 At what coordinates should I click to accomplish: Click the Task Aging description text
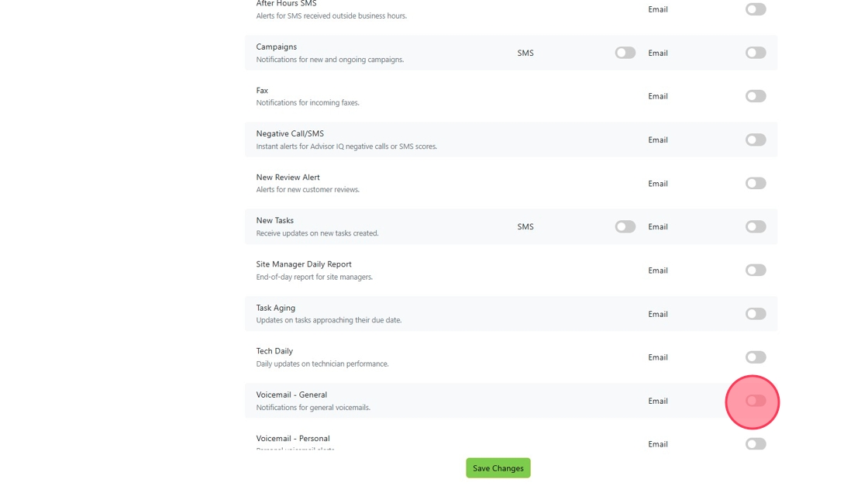point(329,320)
